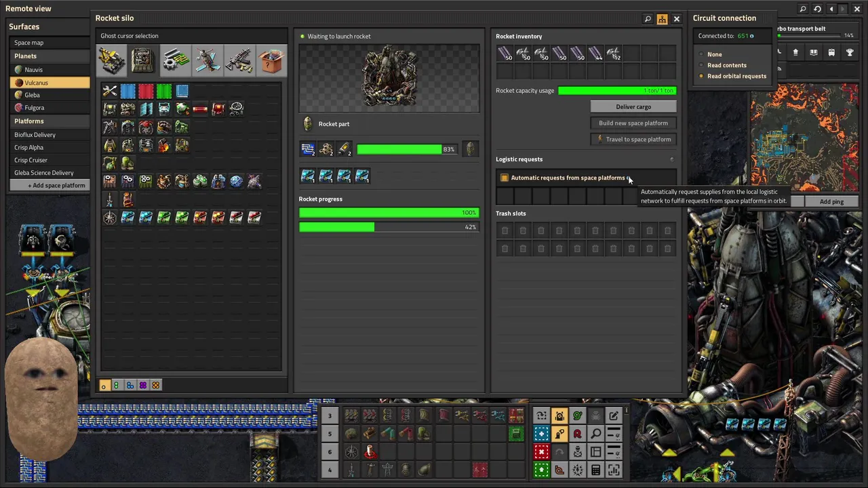Select the Crisp Alpha platform
The image size is (868, 488).
pyautogui.click(x=49, y=147)
